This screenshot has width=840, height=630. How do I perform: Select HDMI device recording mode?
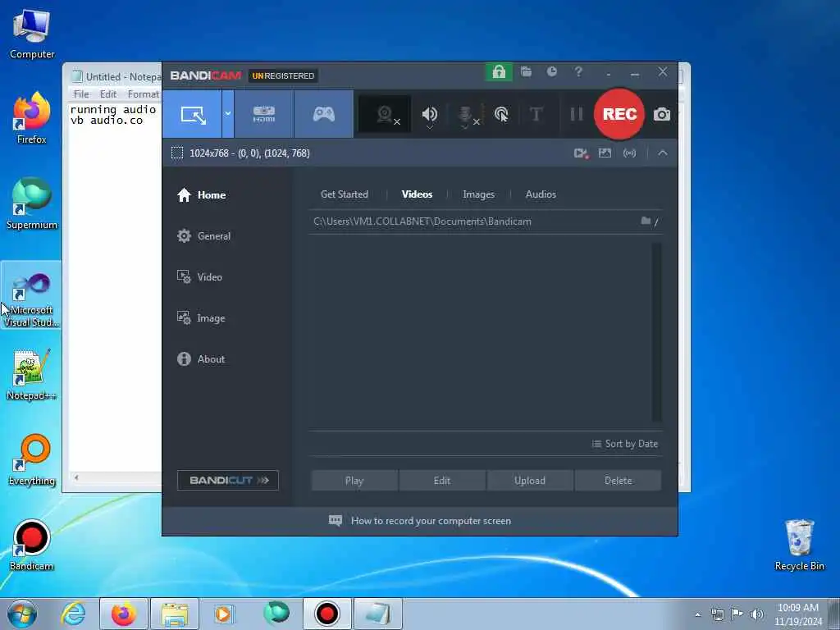264,114
